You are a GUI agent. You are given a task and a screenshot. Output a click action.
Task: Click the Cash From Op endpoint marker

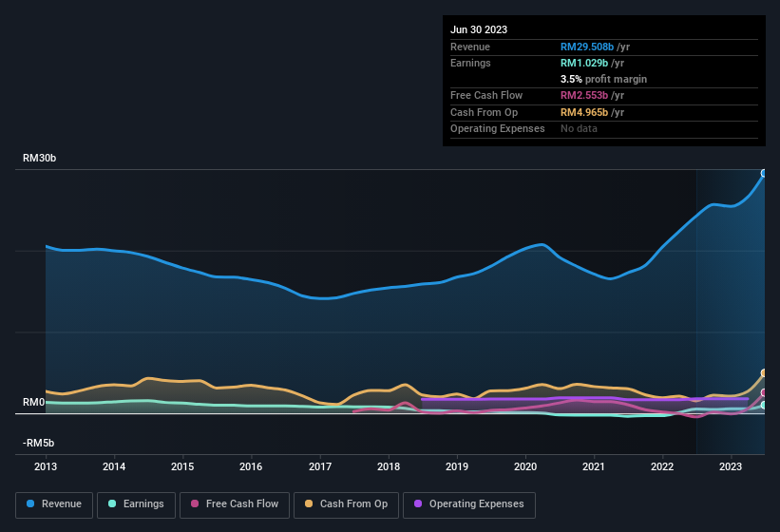pyautogui.click(x=764, y=373)
